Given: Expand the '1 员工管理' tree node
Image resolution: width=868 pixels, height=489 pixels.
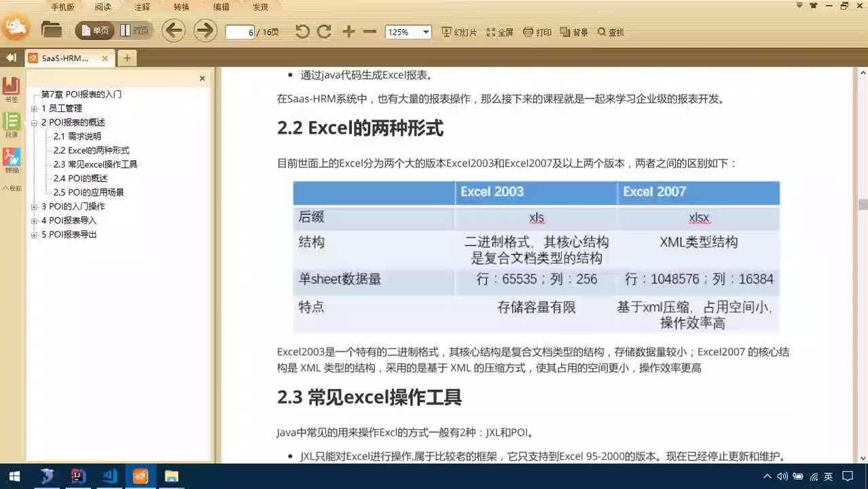Looking at the screenshot, I should coord(34,109).
